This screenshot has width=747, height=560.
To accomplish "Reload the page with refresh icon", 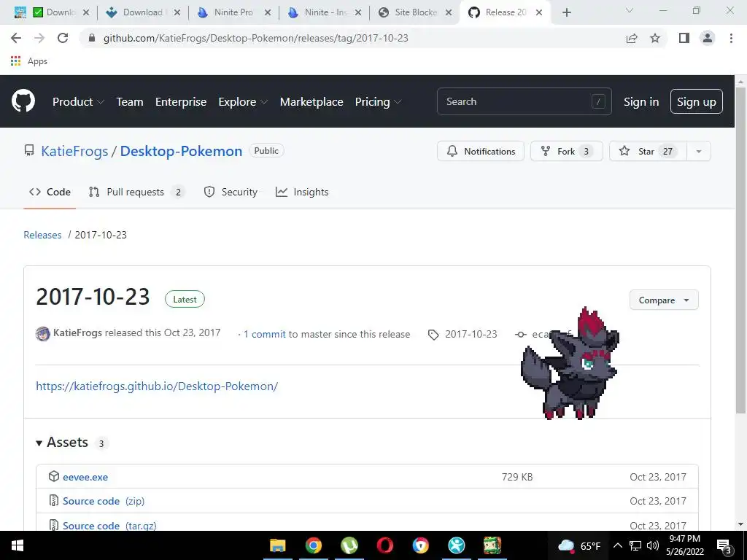I will pos(63,38).
